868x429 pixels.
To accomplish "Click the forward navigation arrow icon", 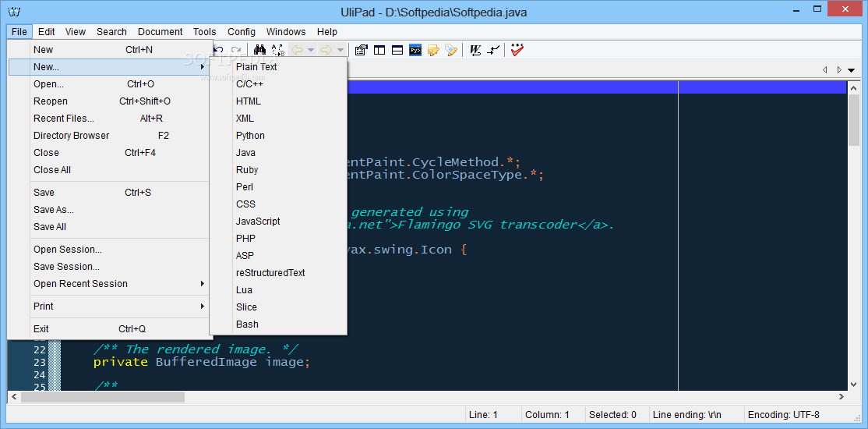I will [326, 50].
